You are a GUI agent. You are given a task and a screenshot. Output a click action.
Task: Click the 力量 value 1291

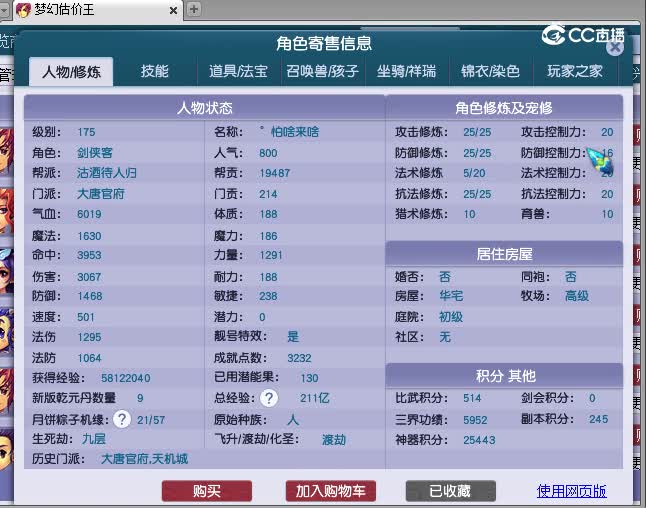coord(271,255)
